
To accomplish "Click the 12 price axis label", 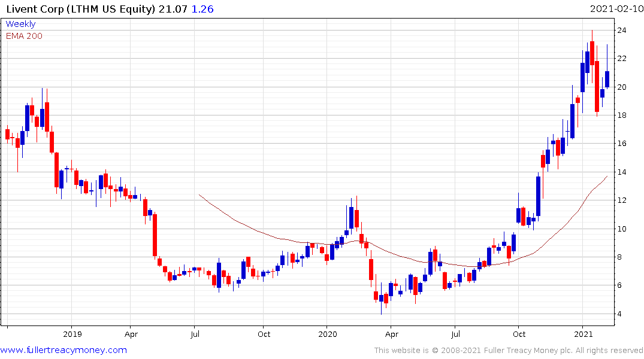I will tap(621, 200).
